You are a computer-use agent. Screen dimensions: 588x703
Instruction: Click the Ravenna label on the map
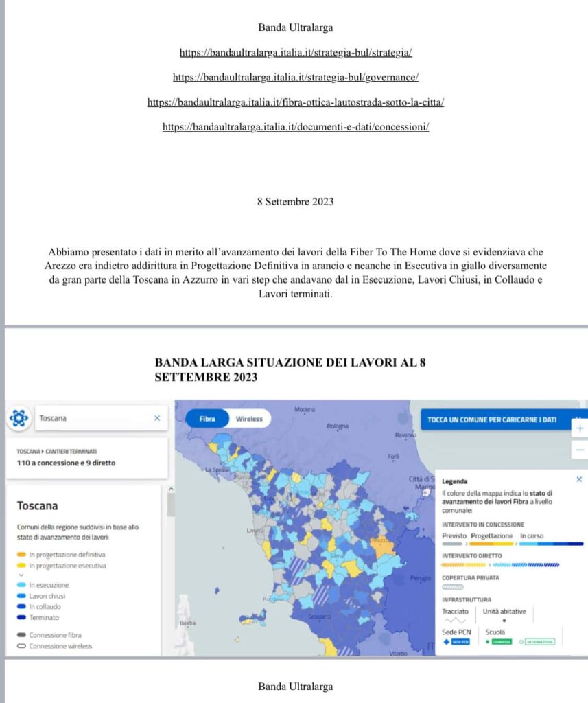point(405,435)
